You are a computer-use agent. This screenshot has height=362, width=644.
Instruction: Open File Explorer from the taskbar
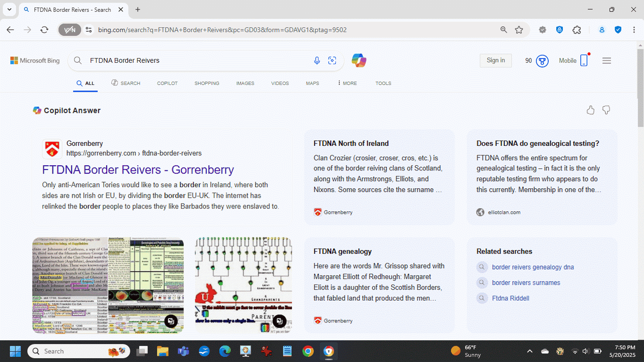162,351
